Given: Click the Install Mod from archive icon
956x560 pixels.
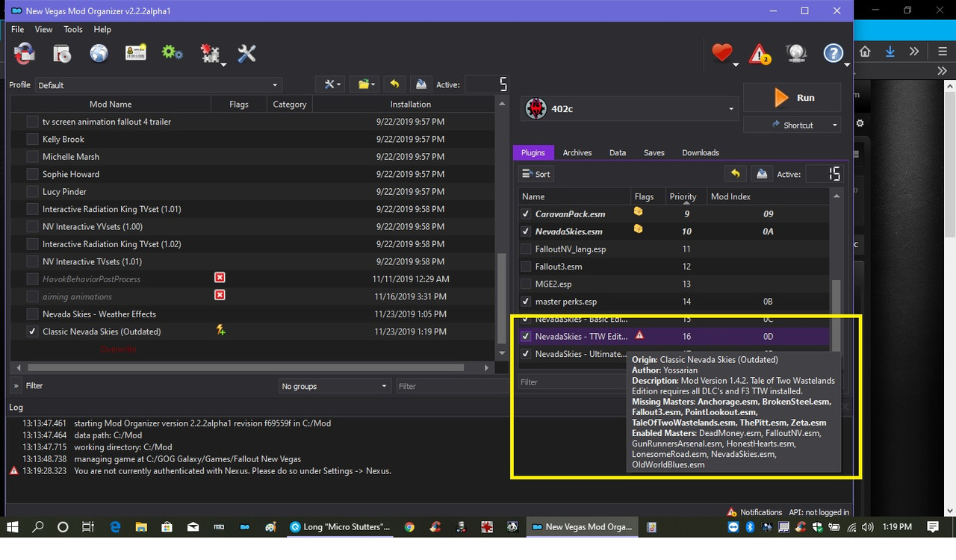Looking at the screenshot, I should (x=61, y=53).
